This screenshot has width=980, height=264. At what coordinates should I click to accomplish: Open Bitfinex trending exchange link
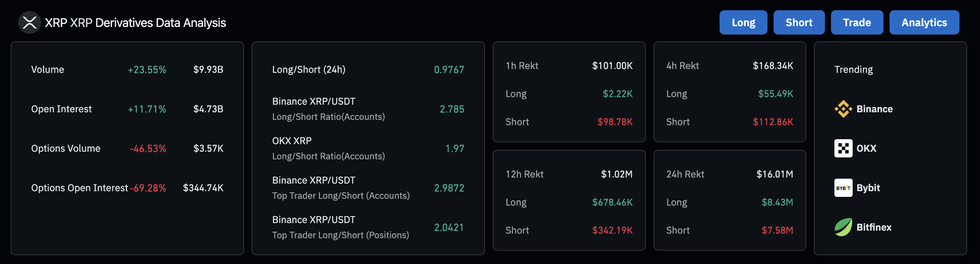874,228
